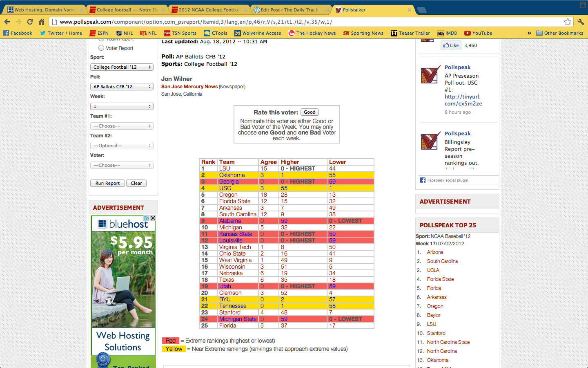Image resolution: width=588 pixels, height=368 pixels.
Task: Open the Week dropdown selector
Action: click(122, 106)
